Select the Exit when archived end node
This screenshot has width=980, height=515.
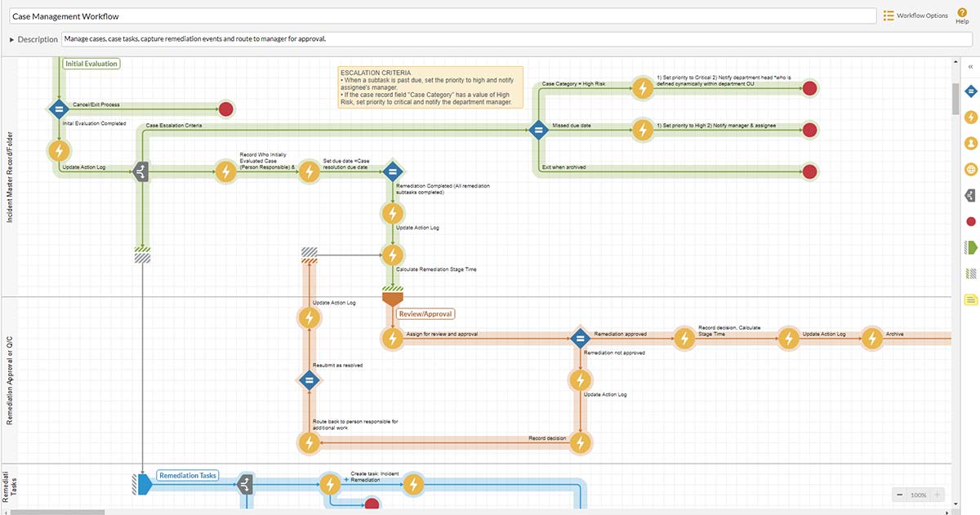point(809,171)
